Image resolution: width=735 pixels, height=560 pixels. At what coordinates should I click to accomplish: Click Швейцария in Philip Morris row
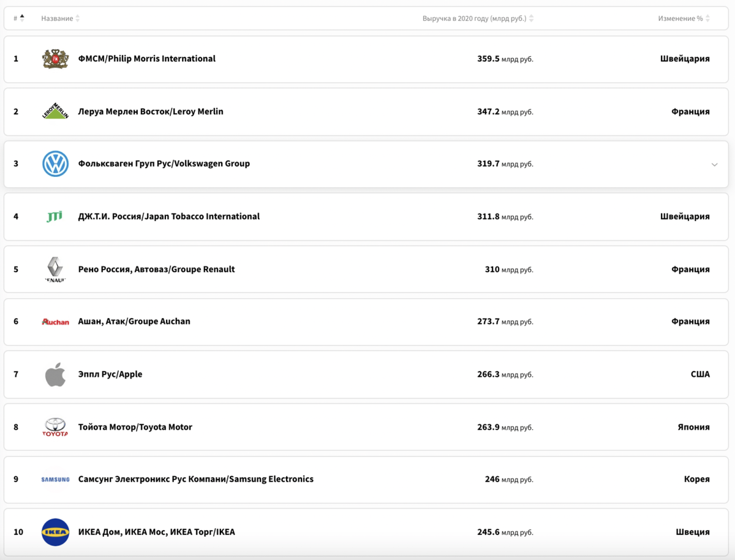point(685,59)
